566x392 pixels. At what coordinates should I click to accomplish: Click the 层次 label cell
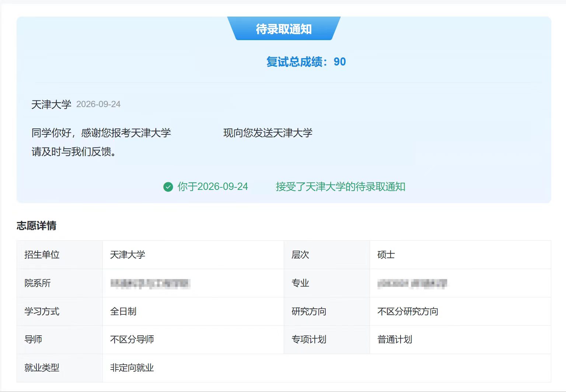pyautogui.click(x=327, y=255)
